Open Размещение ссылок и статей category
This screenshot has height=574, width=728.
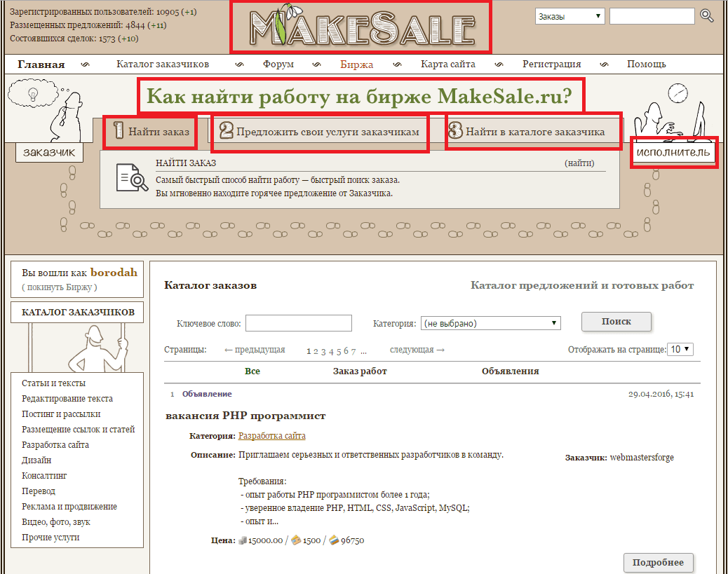(78, 429)
